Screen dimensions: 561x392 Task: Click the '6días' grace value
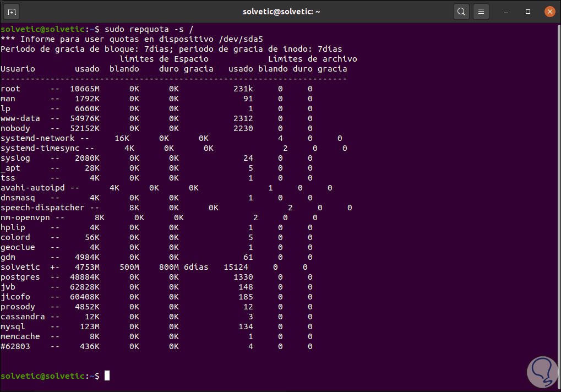(x=196, y=267)
